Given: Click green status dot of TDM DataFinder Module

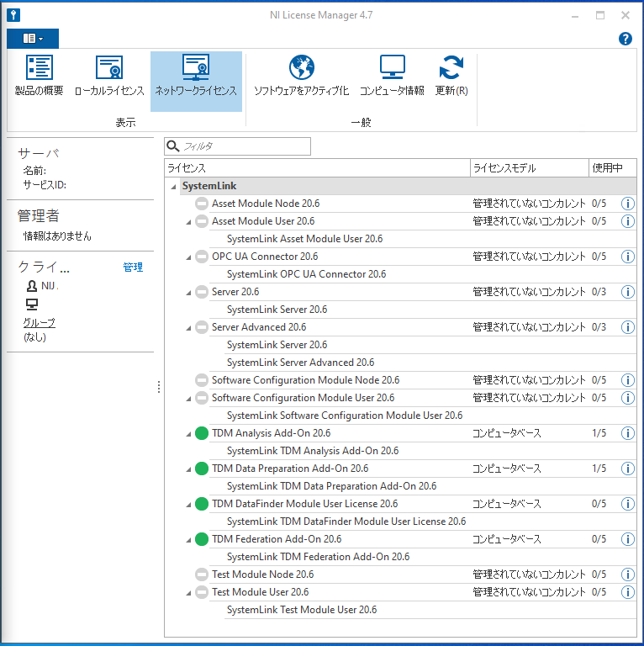Looking at the screenshot, I should (201, 504).
